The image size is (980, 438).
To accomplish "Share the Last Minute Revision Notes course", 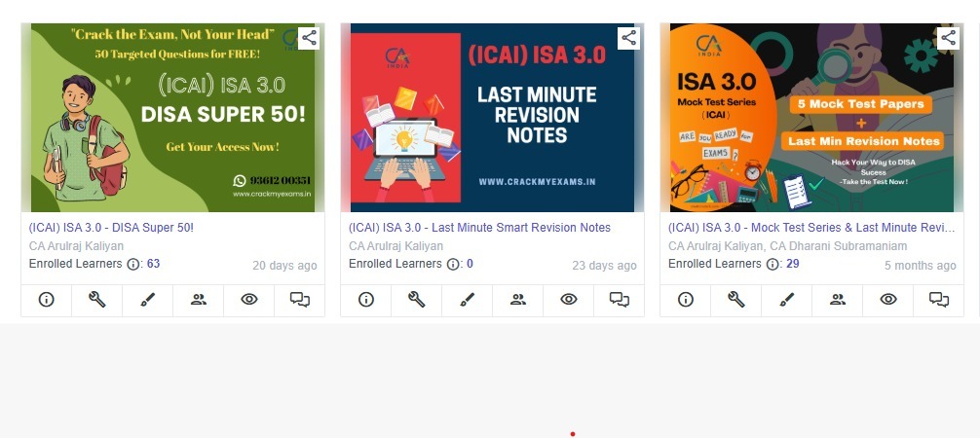I will (628, 38).
